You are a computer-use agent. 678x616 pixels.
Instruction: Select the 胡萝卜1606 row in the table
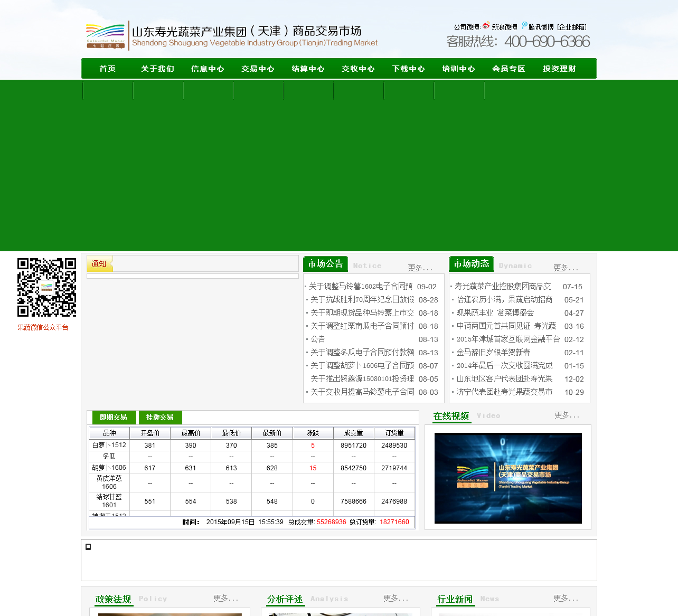click(252, 468)
